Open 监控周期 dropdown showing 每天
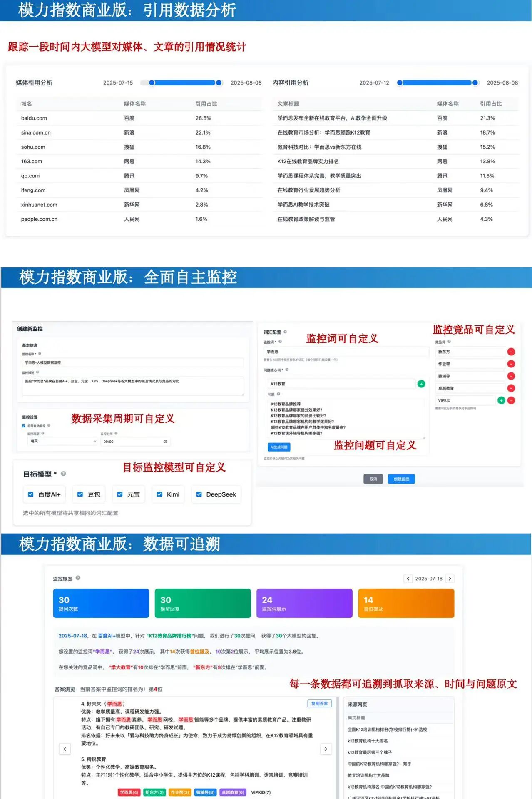The width and height of the screenshot is (532, 799). 63,441
